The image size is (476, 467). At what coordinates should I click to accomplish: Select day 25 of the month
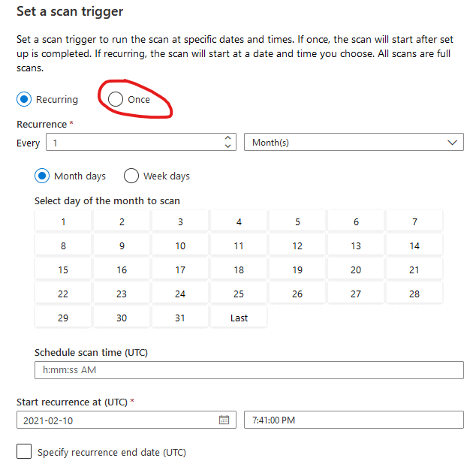click(239, 294)
